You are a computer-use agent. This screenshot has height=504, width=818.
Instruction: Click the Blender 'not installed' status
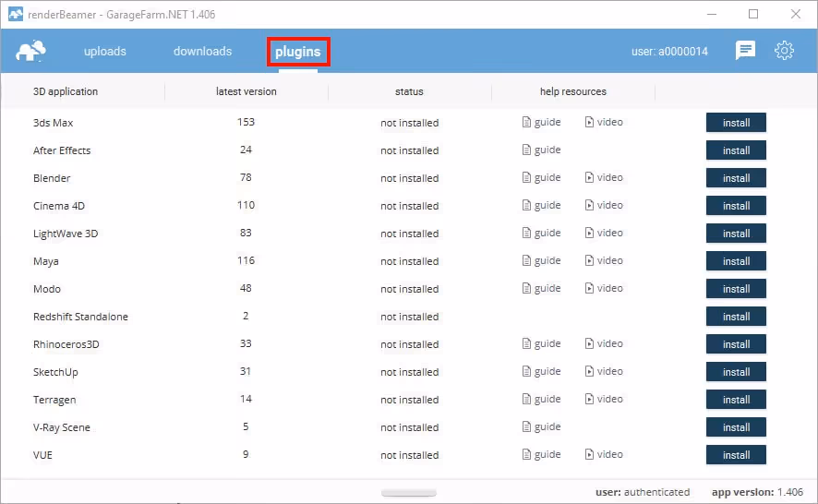pos(410,178)
